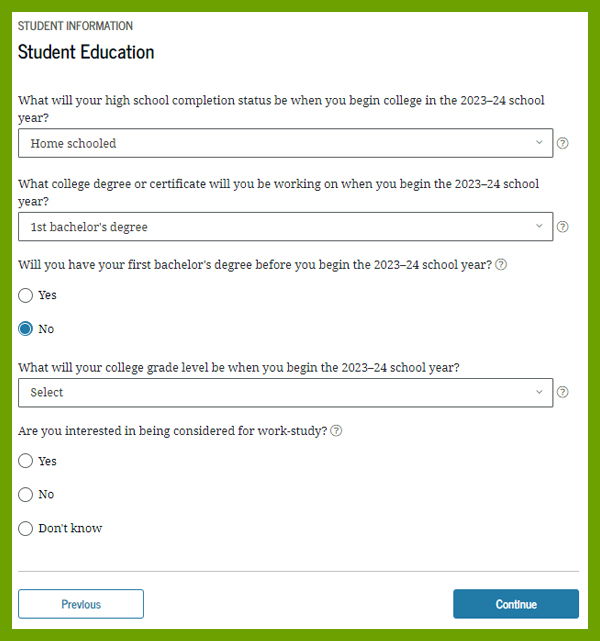This screenshot has height=641, width=600.
Task: Click the STUDENT INFORMATION section label
Action: pos(75,26)
